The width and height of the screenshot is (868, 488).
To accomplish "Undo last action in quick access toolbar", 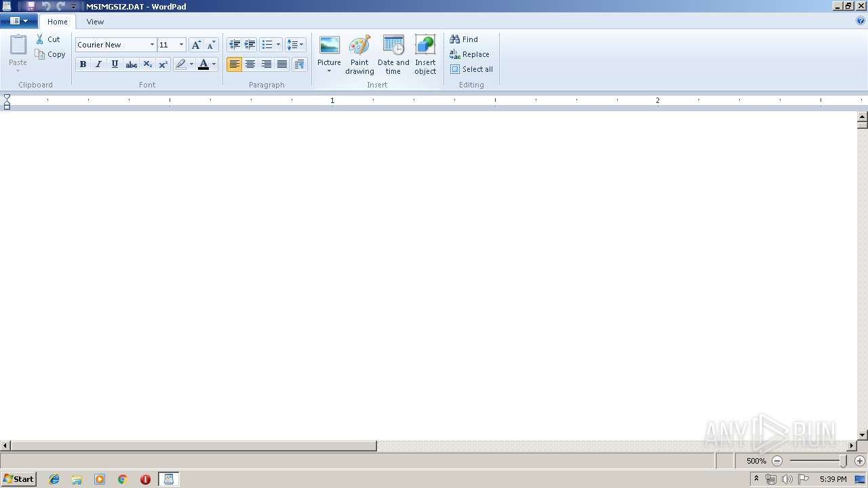I will (x=45, y=6).
